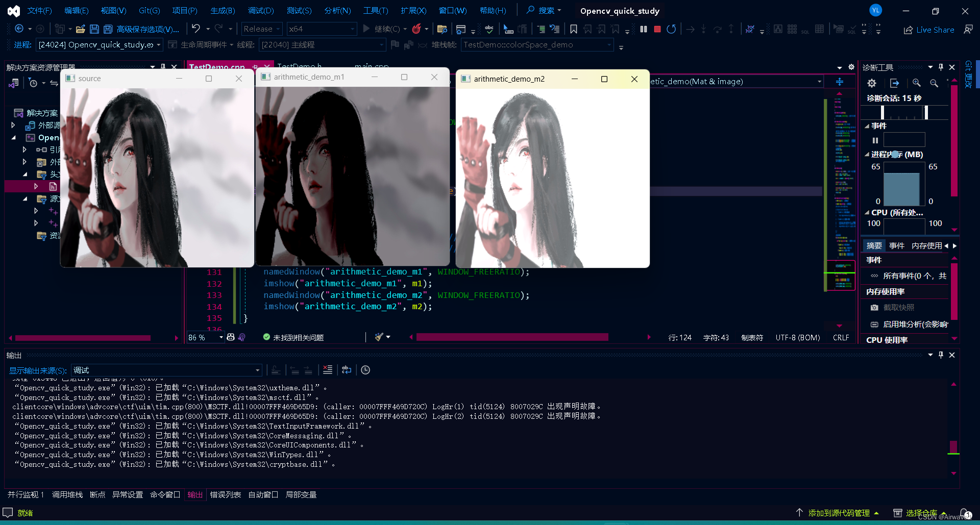Open the Live Share session button
The width and height of the screenshot is (980, 525).
click(x=929, y=30)
